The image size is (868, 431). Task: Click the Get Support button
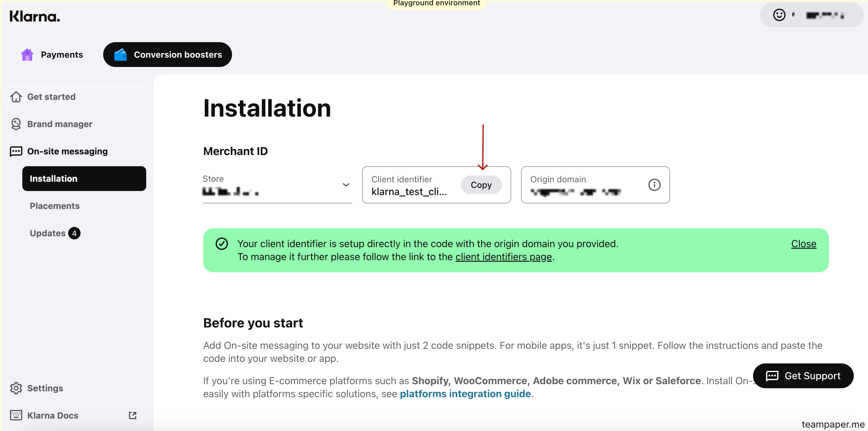click(803, 376)
